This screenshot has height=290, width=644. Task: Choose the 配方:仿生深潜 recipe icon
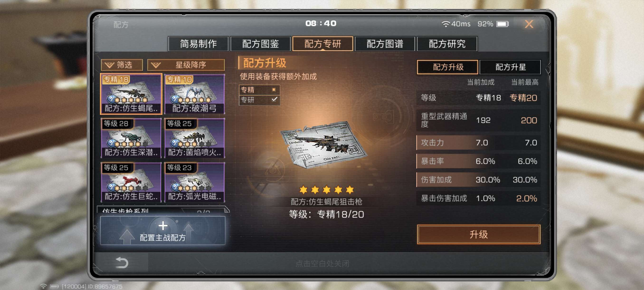pyautogui.click(x=131, y=138)
